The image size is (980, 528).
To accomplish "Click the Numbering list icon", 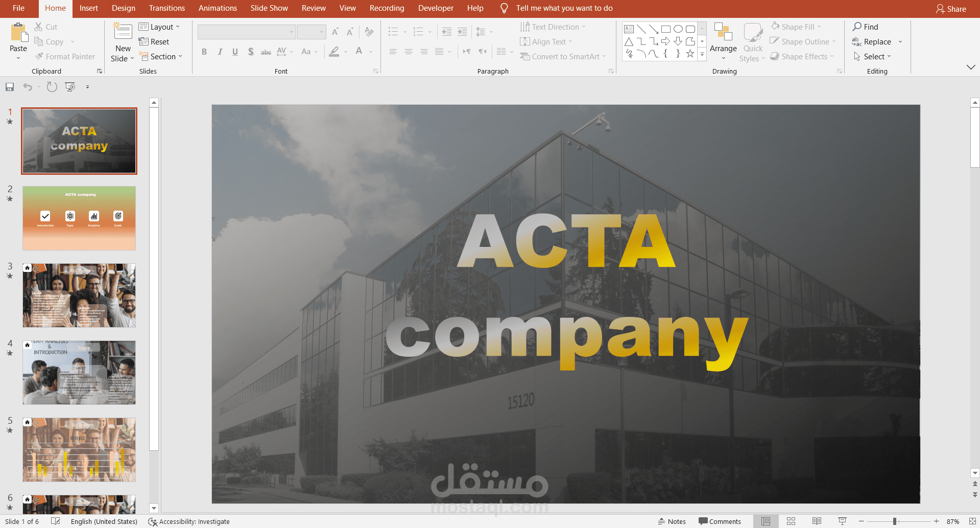I will click(418, 32).
